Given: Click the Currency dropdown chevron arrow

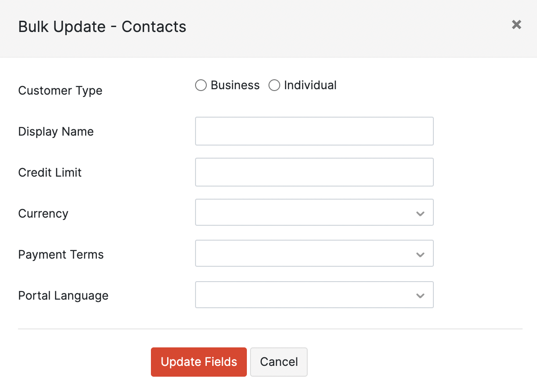Looking at the screenshot, I should 420,212.
